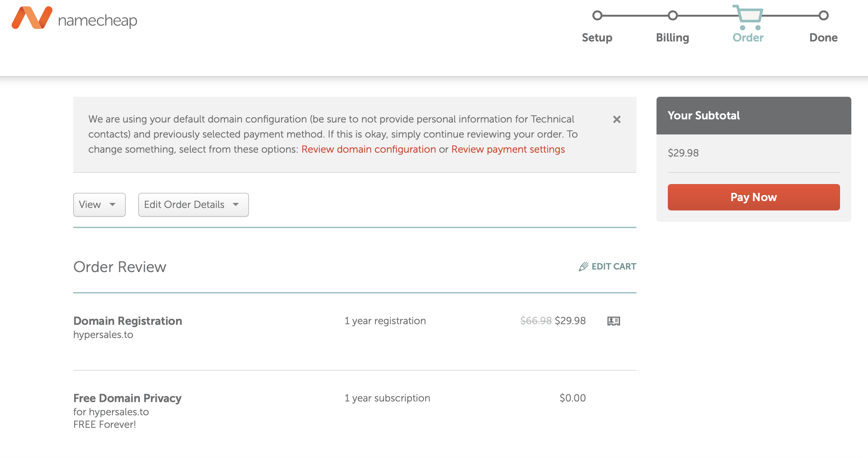Open Review payment settings link
This screenshot has width=868, height=458.
(x=508, y=149)
